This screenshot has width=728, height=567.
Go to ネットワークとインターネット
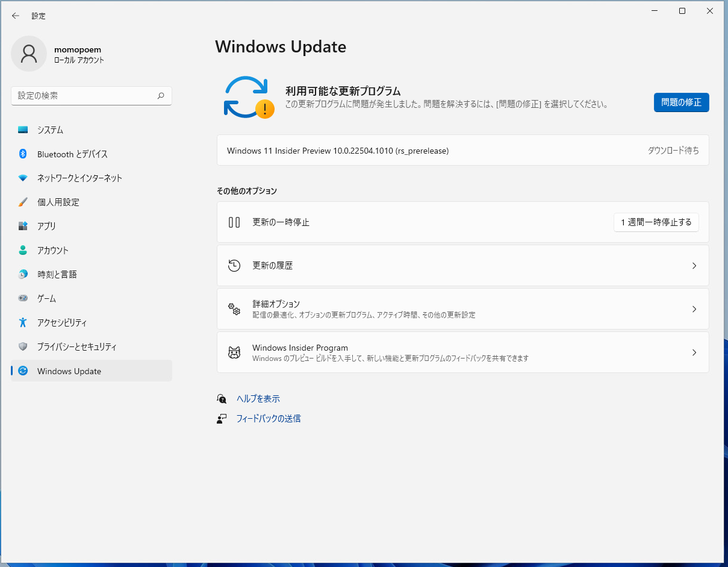(92, 178)
